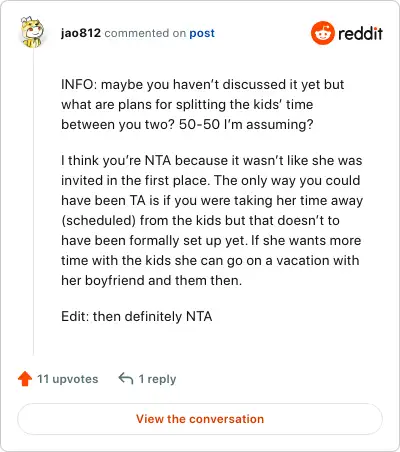Screen dimensions: 400x452
Task: Click the "commented on" text
Action: [x=145, y=33]
